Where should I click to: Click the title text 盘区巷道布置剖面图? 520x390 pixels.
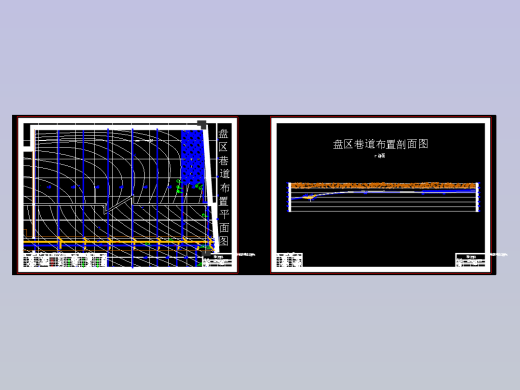coord(380,144)
